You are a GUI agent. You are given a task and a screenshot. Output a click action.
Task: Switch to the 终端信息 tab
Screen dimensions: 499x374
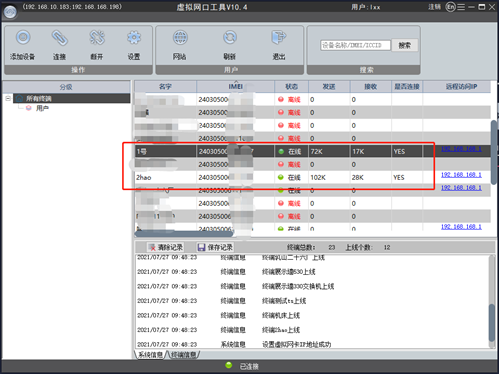(x=184, y=355)
